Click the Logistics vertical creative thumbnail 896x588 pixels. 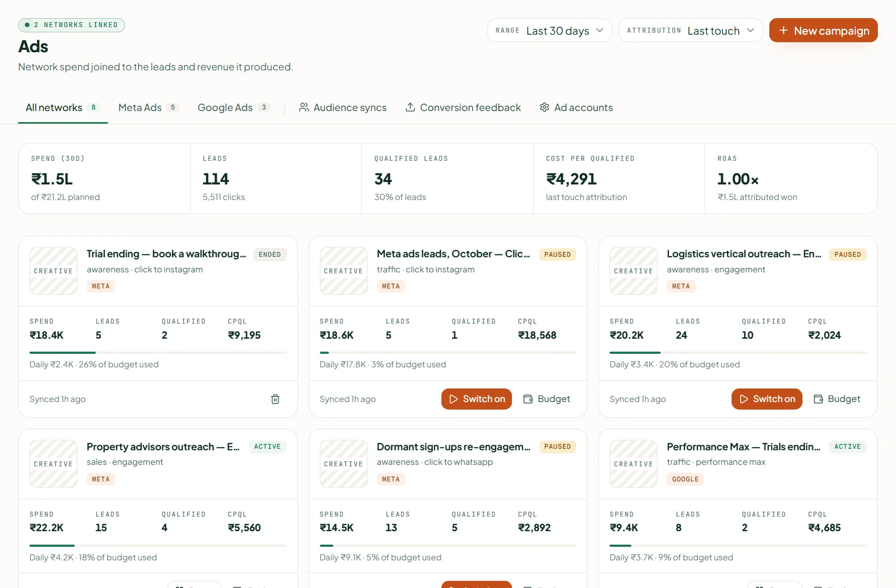[634, 271]
